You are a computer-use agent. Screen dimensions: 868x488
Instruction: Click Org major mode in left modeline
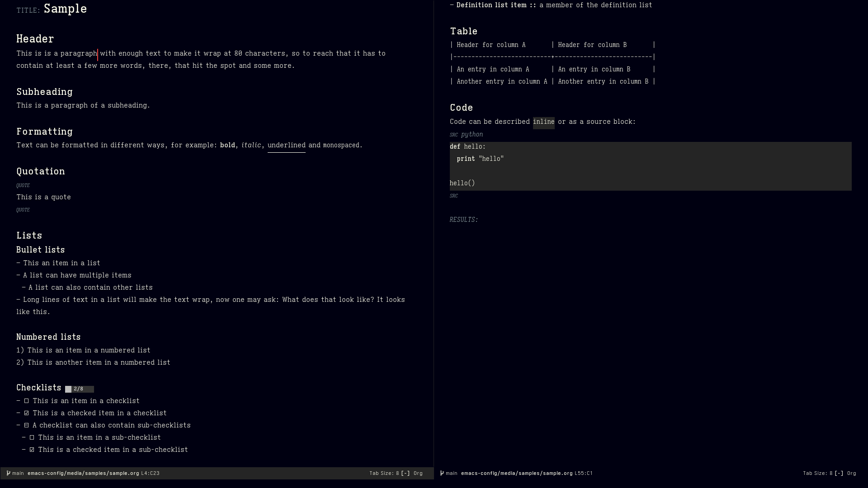pyautogui.click(x=418, y=473)
